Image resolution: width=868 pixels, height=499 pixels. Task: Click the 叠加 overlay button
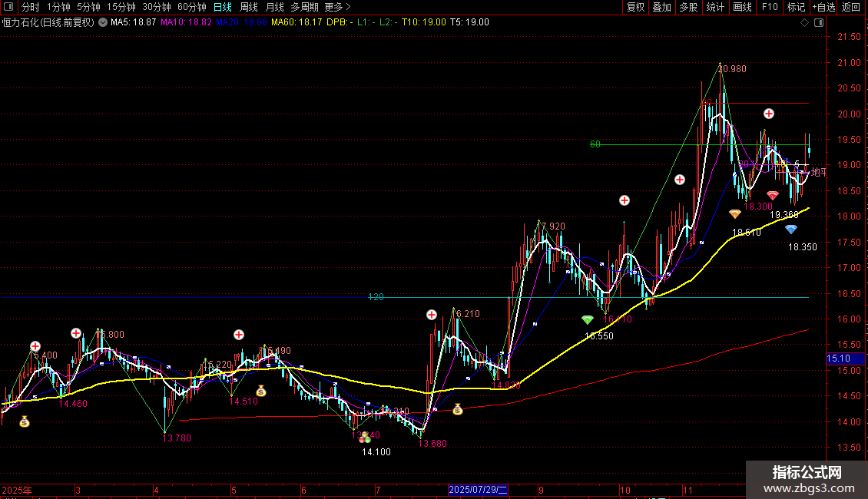[661, 7]
